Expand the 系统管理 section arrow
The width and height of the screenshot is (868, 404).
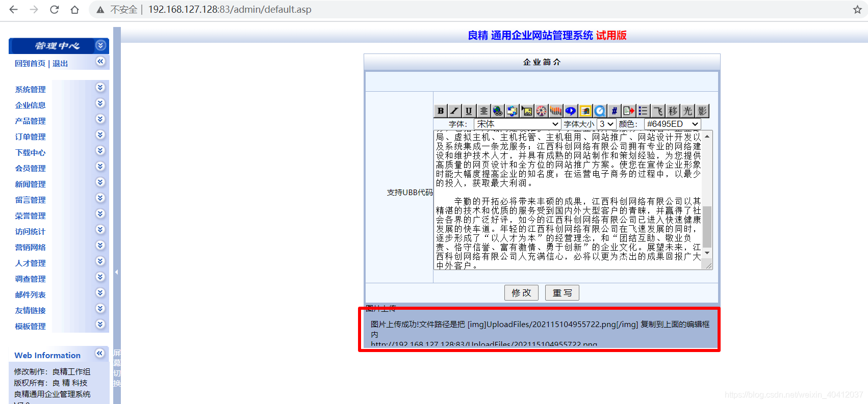pos(100,87)
